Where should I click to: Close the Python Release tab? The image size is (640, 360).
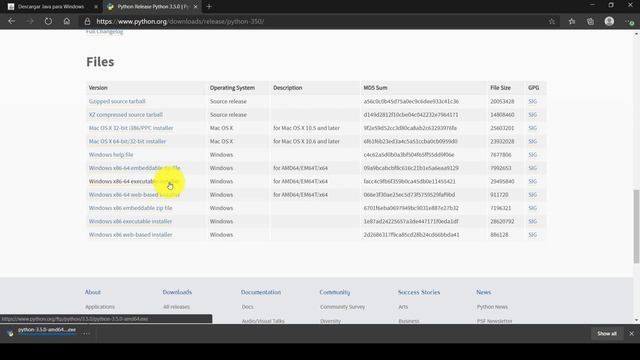[196, 7]
